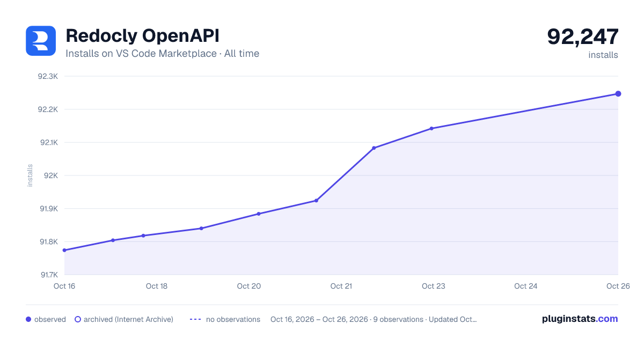This screenshot has width=644, height=338.
Task: Click the rotated installs y-axis title
Action: 30,175
